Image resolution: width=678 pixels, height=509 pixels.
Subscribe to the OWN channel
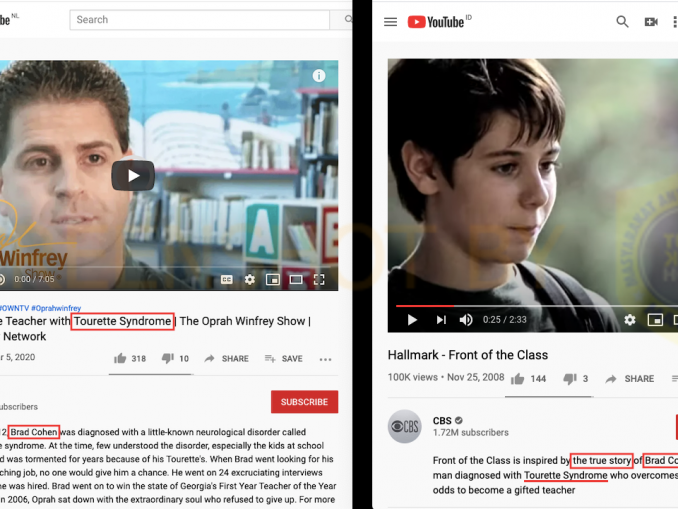pyautogui.click(x=304, y=402)
